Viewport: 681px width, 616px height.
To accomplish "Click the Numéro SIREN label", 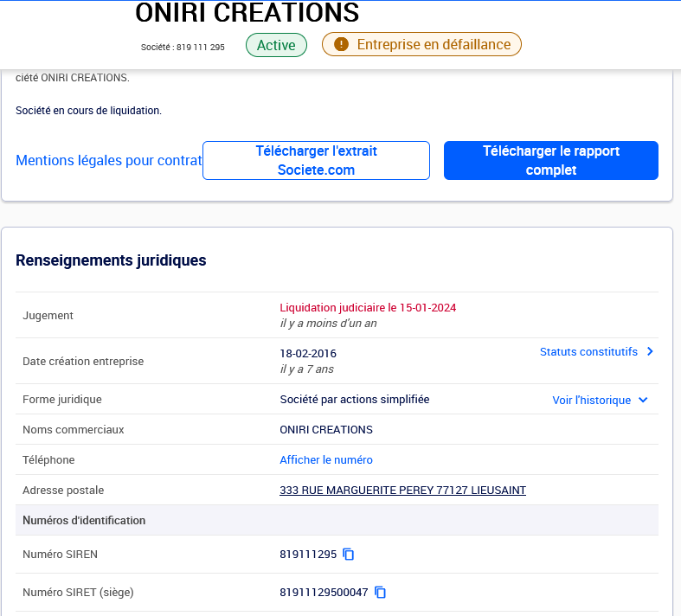I will click(x=60, y=555).
